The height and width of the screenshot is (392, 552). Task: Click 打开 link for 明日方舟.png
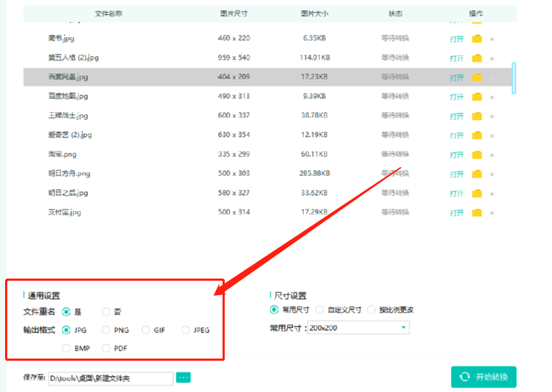pos(457,175)
